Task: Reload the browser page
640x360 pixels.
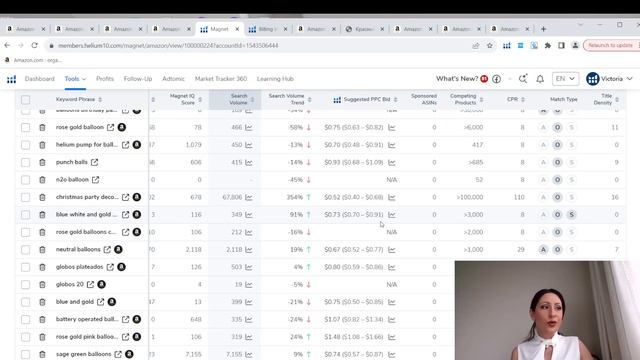Action: 34,45
